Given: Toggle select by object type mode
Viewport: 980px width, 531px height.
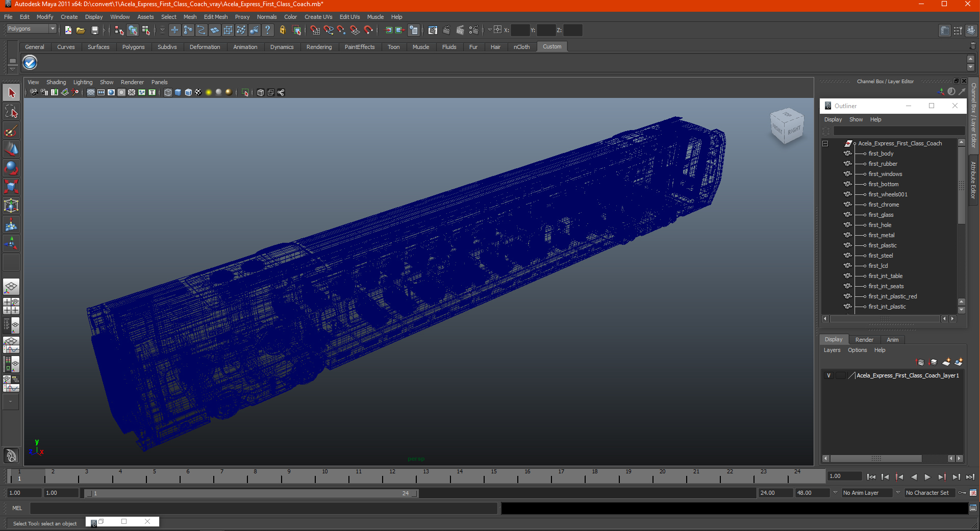Looking at the screenshot, I should click(x=133, y=30).
